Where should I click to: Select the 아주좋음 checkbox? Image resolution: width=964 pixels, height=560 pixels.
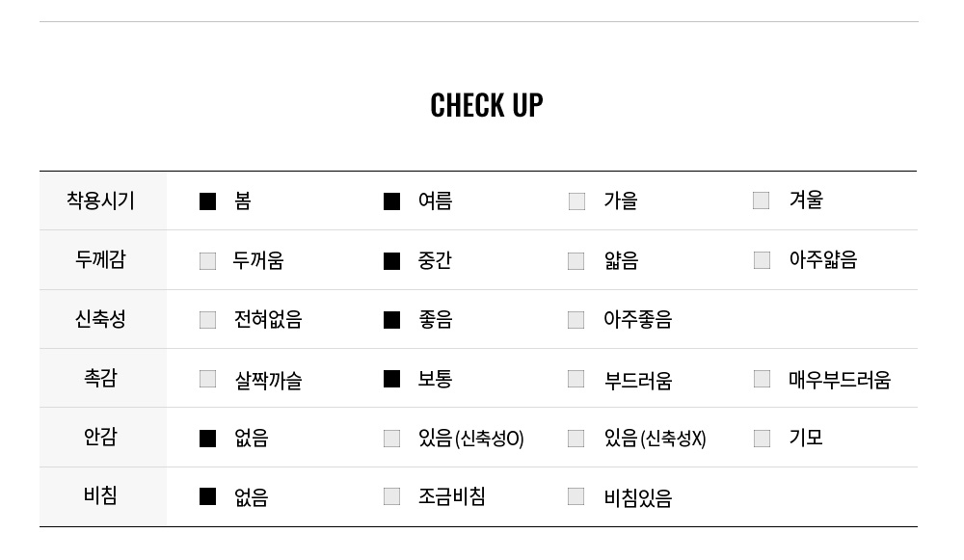(576, 320)
